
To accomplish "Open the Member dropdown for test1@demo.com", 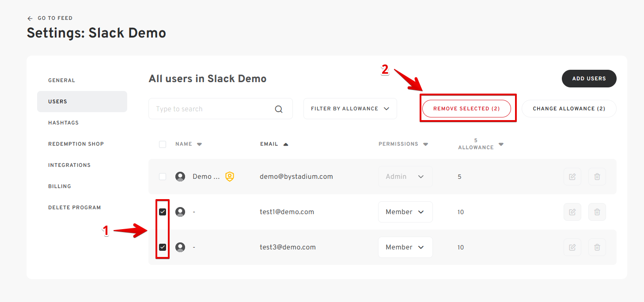I will pyautogui.click(x=405, y=212).
